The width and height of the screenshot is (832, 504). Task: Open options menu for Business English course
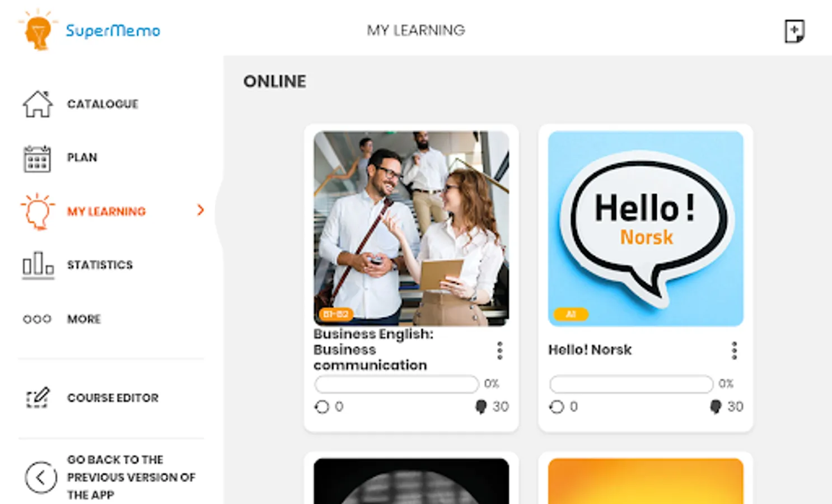499,350
